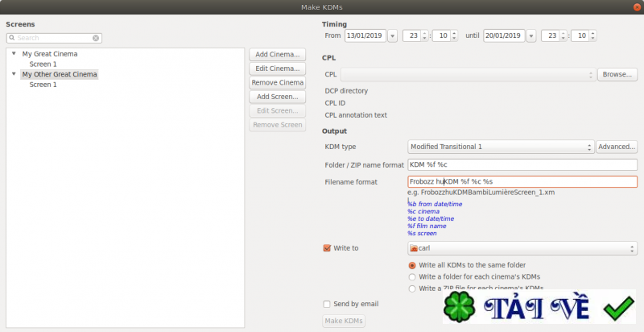Click the green checkmark icon
The height and width of the screenshot is (332, 644).
[x=619, y=308]
